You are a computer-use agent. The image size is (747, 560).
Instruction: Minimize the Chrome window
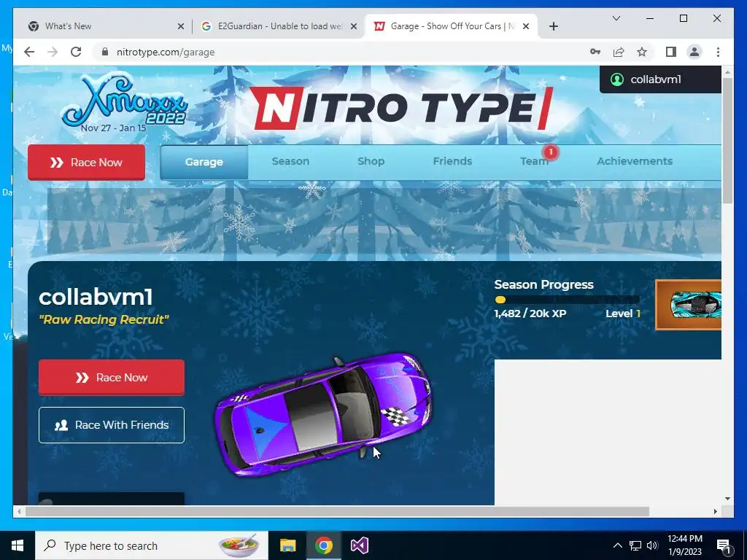[650, 18]
